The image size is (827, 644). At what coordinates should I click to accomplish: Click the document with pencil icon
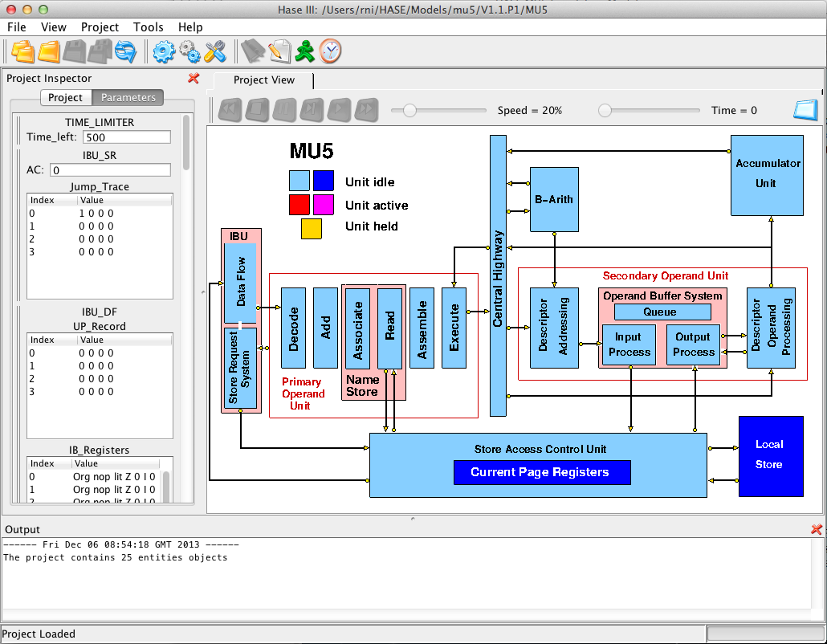(279, 51)
